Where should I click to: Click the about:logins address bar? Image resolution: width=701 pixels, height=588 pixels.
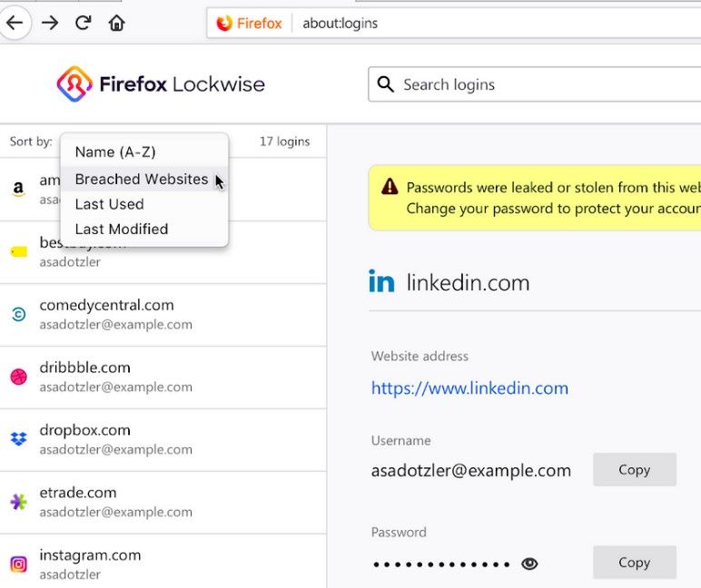(x=454, y=23)
